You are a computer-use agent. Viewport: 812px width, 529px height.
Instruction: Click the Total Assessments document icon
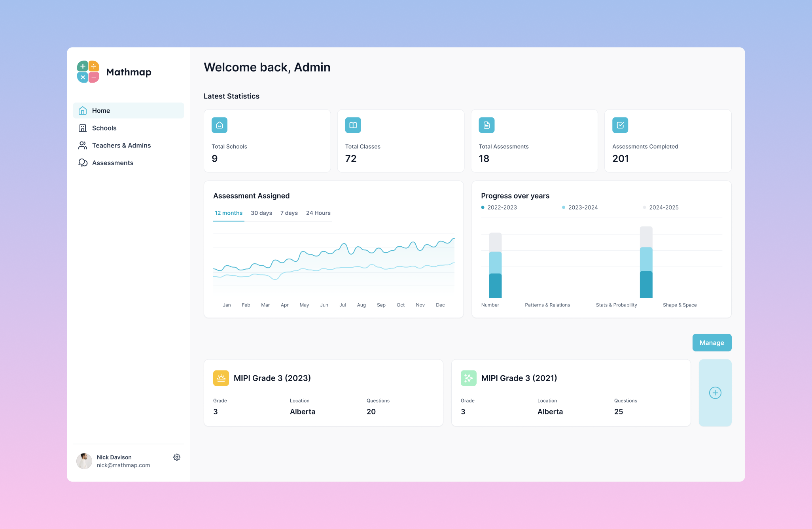(x=487, y=125)
